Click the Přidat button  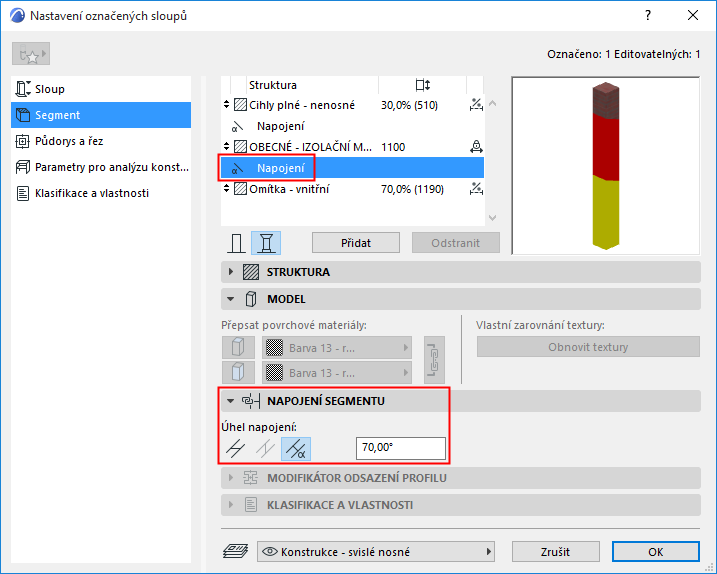[x=356, y=243]
